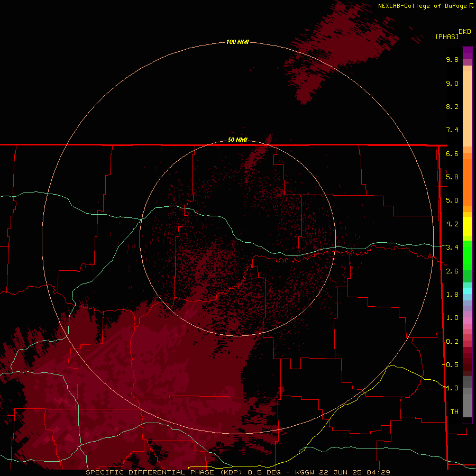
Task: Click the 2.6 scale value
Action: 452,271
